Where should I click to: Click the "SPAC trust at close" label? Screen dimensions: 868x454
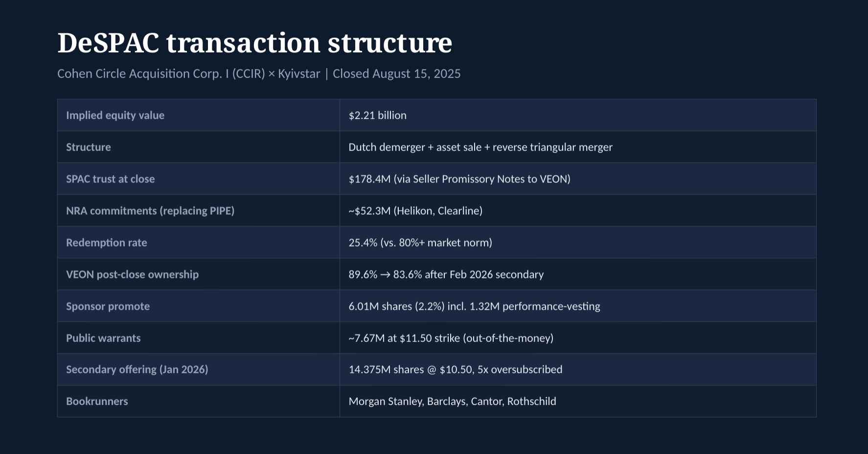click(x=110, y=179)
